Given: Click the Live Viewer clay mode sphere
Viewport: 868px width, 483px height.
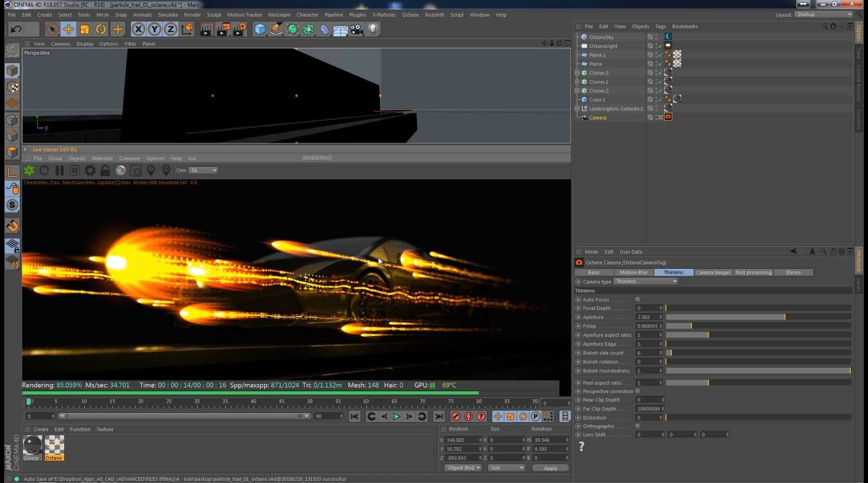Looking at the screenshot, I should 121,171.
